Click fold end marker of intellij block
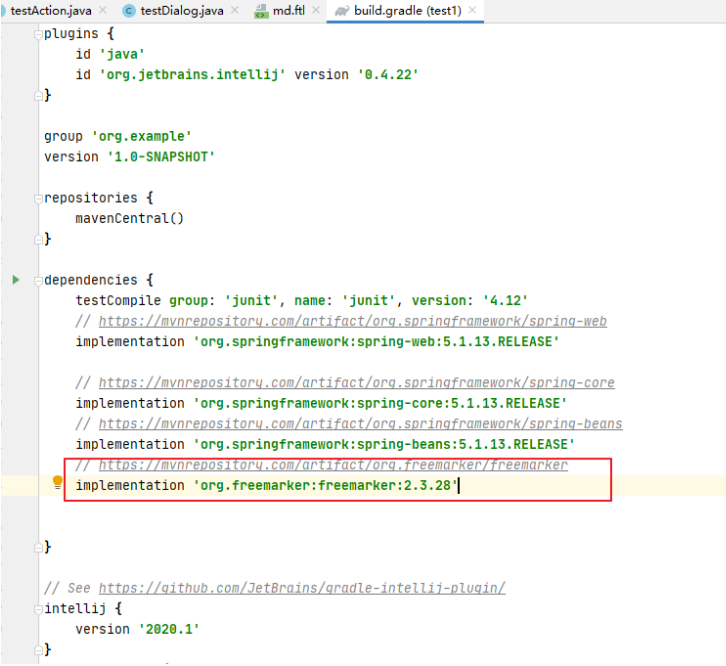Viewport: 726px width, 666px height. click(x=38, y=650)
